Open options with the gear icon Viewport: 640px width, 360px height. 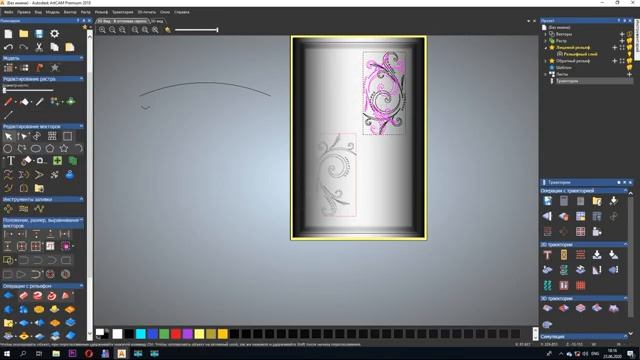[x=55, y=34]
